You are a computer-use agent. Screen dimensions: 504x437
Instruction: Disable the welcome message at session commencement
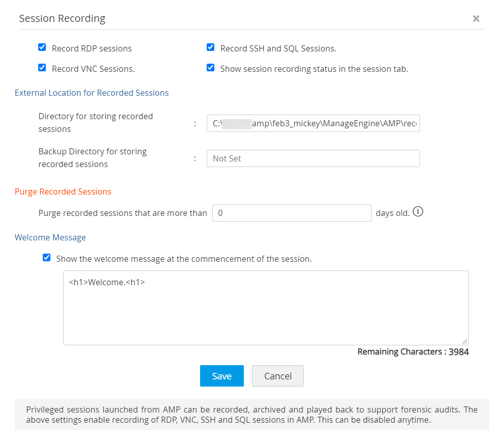click(47, 258)
